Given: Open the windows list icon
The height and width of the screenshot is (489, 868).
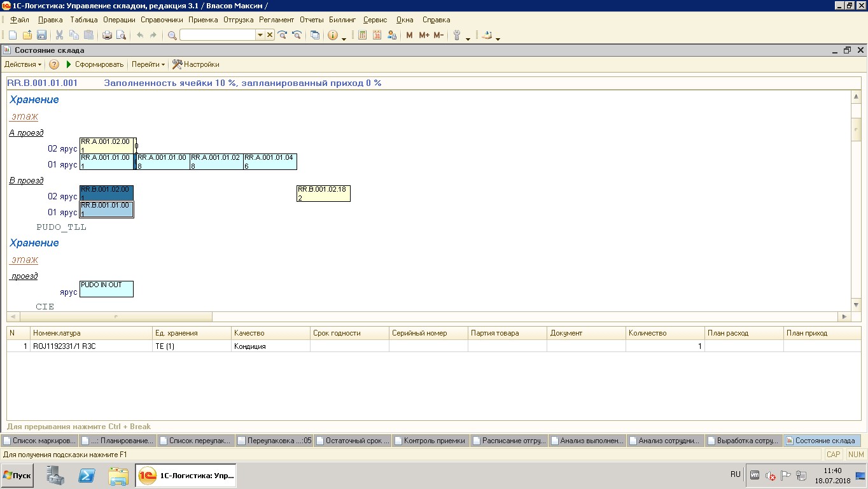Looking at the screenshot, I should [315, 35].
